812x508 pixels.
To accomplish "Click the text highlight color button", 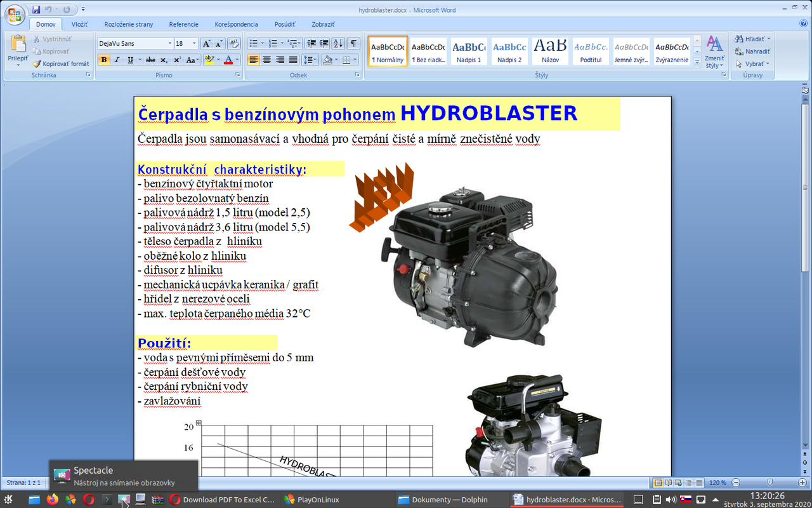I will [209, 60].
